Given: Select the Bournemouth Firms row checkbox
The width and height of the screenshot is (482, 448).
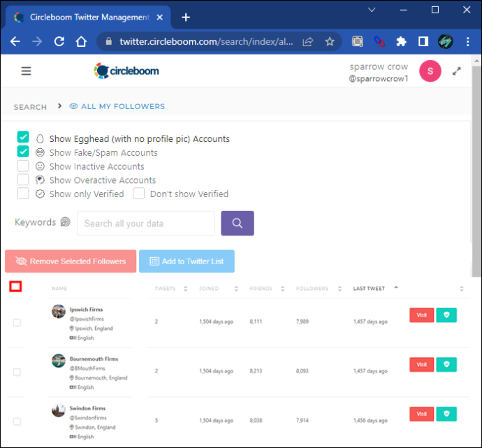Looking at the screenshot, I should point(17,372).
